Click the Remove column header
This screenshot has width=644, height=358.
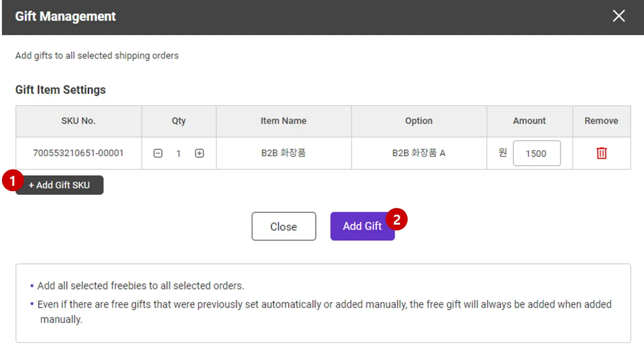click(601, 121)
